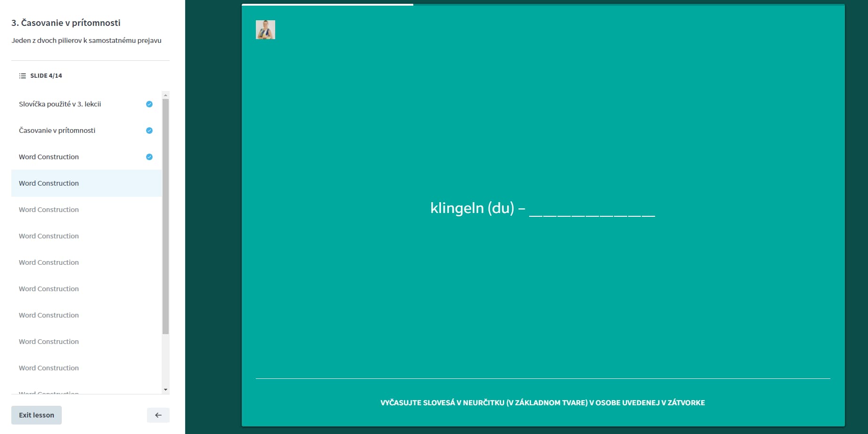This screenshot has width=868, height=434.
Task: Click the SLIDE 4/14 label
Action: coord(46,76)
